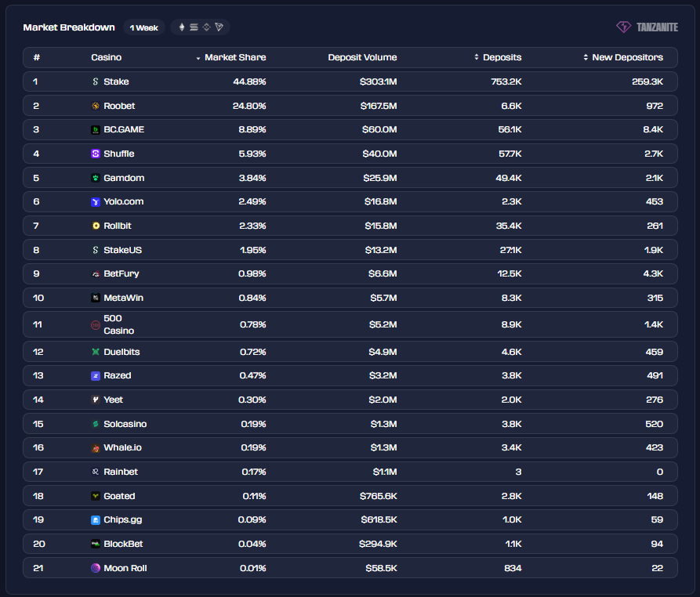The width and height of the screenshot is (700, 597).
Task: Click the Yolo.com logo icon
Action: coord(96,202)
